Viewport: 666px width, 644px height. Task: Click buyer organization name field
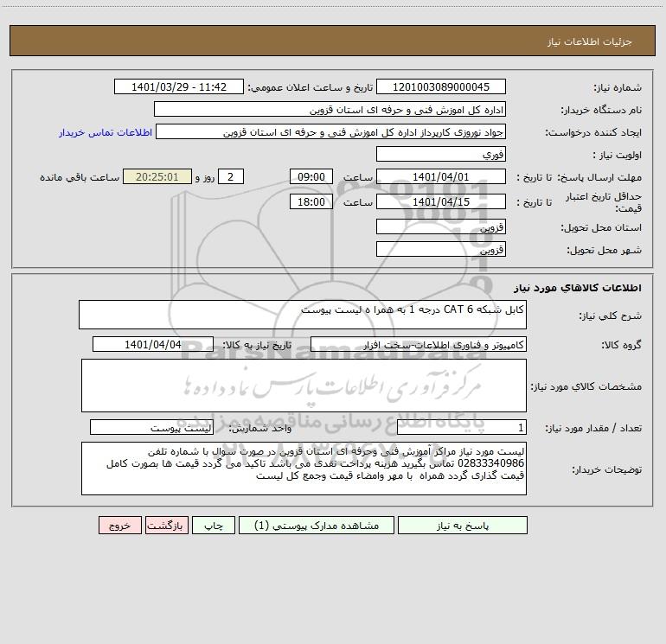[330, 109]
